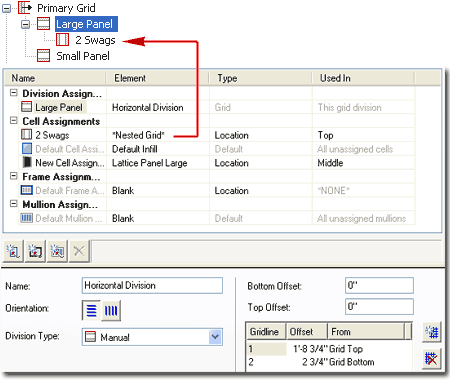
Task: Click the Gridline column header
Action: pyautogui.click(x=266, y=332)
